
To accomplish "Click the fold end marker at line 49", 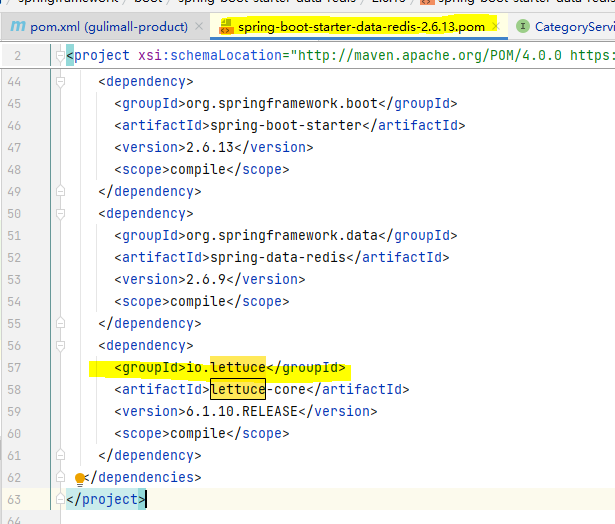I will tap(60, 191).
